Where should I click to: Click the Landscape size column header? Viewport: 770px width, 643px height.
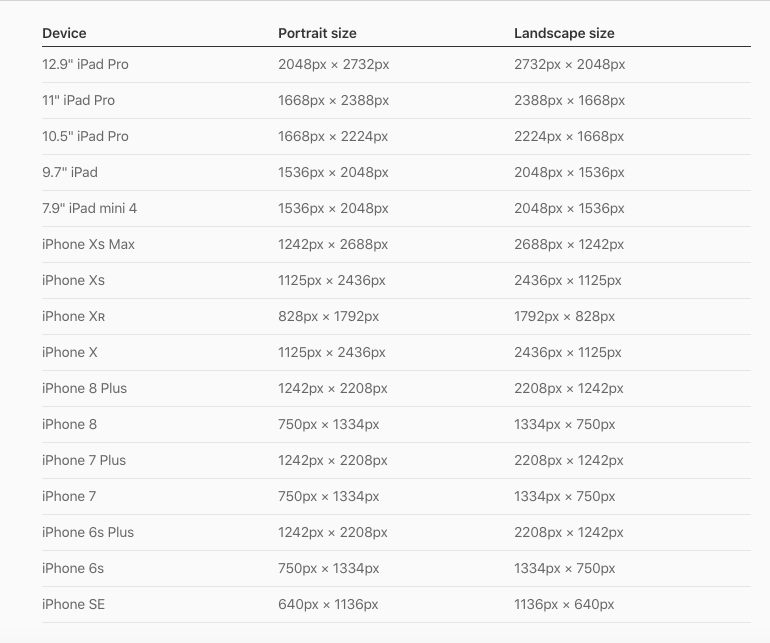click(564, 33)
